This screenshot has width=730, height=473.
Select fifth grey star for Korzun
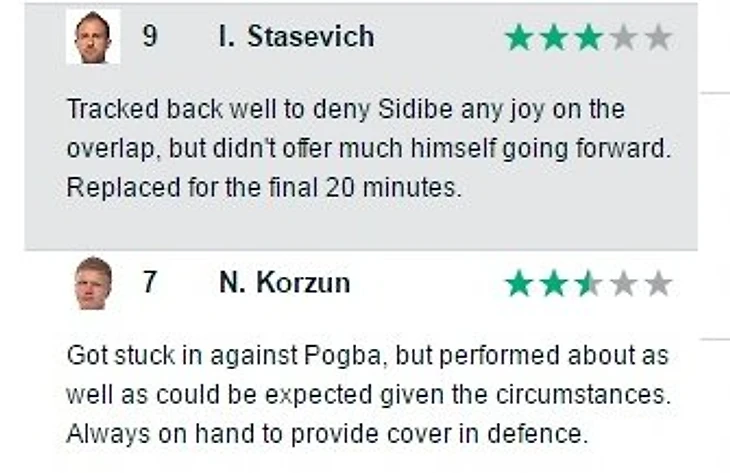[658, 284]
